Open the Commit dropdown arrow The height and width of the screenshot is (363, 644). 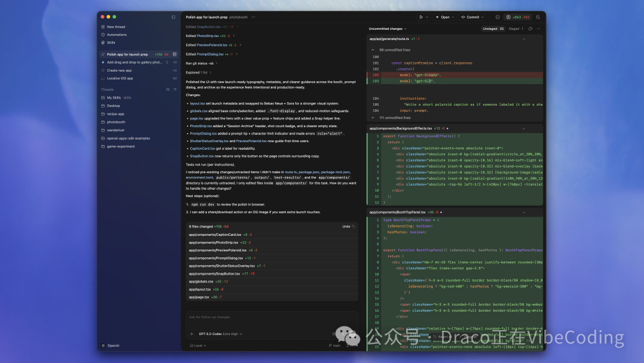483,17
